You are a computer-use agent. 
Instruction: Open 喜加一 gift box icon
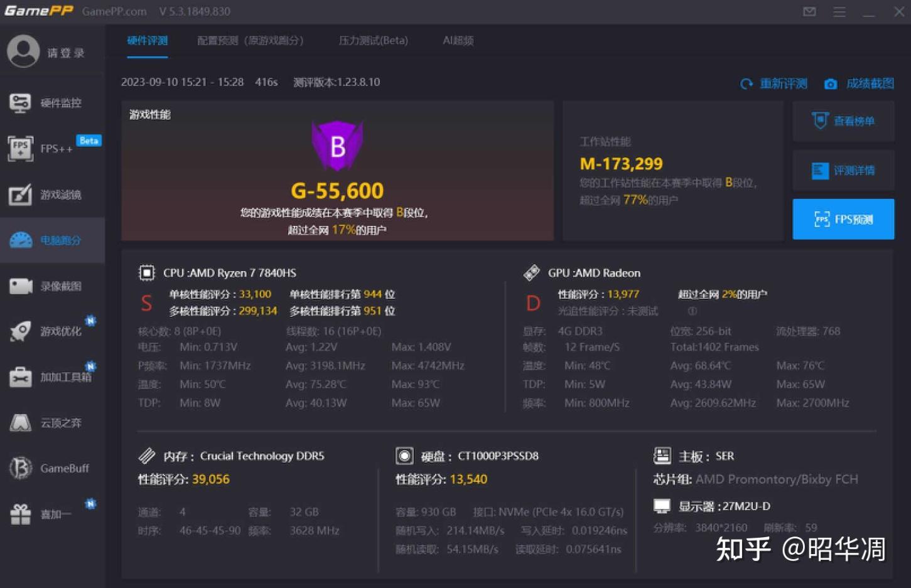point(20,515)
